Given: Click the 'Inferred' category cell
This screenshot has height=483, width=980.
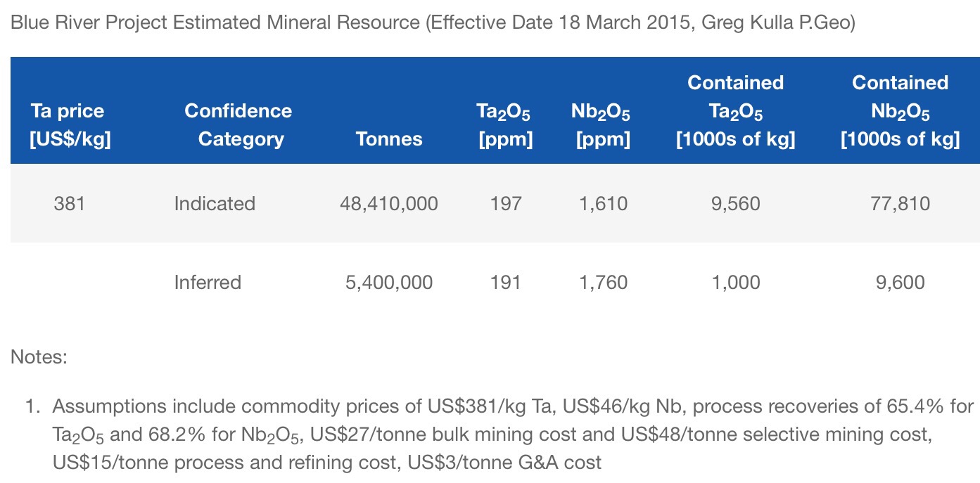Looking at the screenshot, I should click(208, 283).
